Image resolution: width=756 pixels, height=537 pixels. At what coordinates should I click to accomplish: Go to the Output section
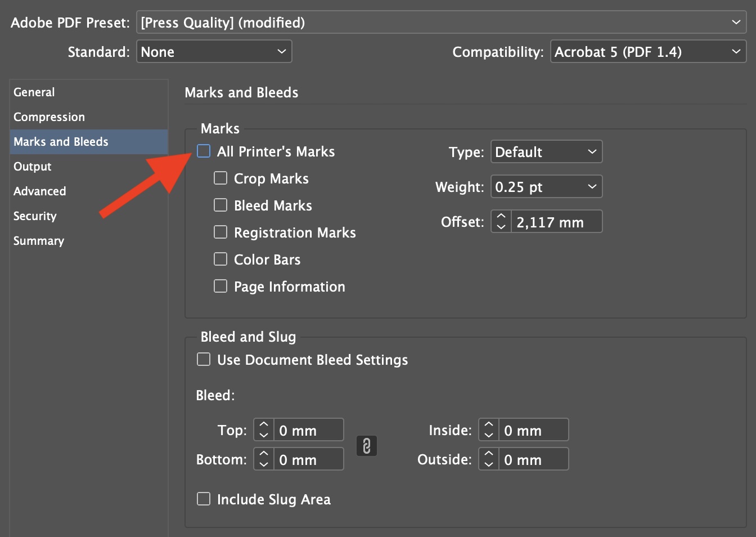pyautogui.click(x=33, y=167)
